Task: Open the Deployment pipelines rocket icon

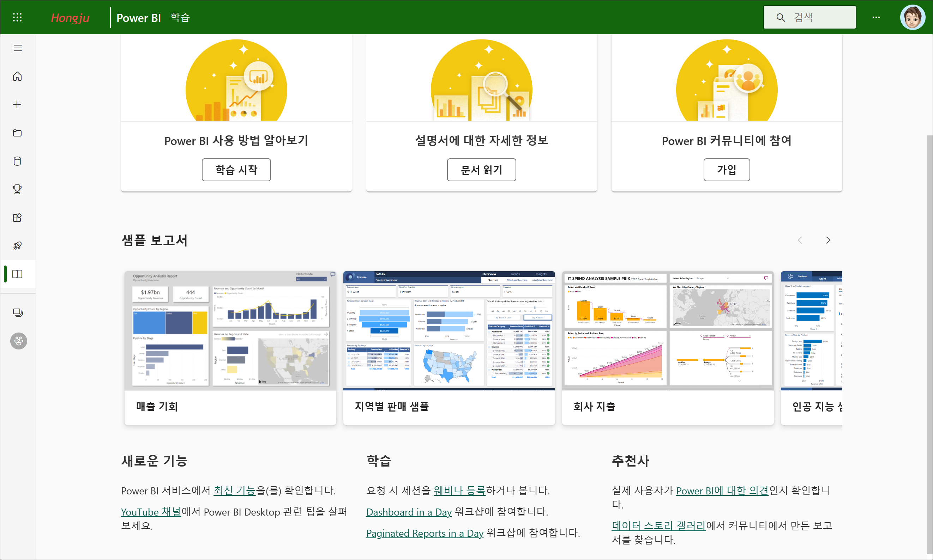Action: click(x=17, y=246)
